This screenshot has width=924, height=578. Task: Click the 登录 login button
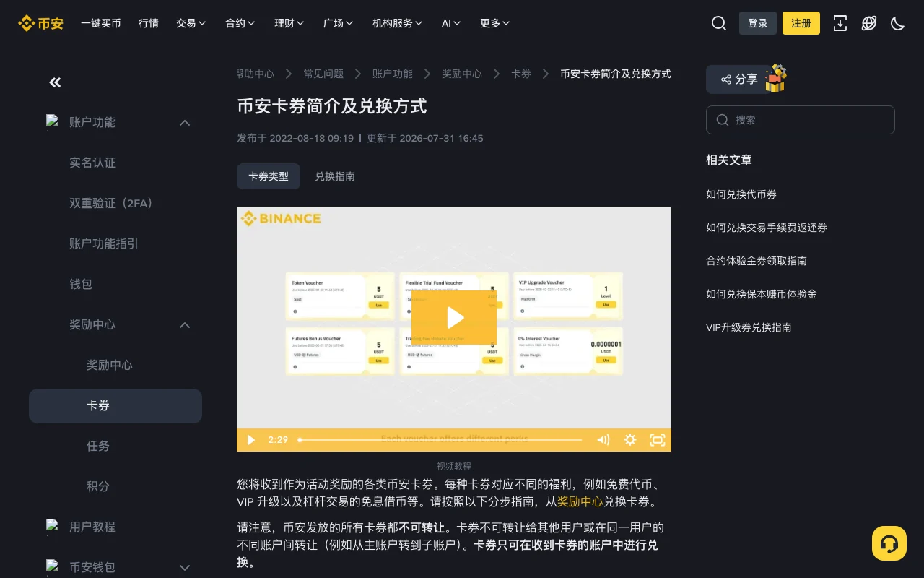[758, 23]
